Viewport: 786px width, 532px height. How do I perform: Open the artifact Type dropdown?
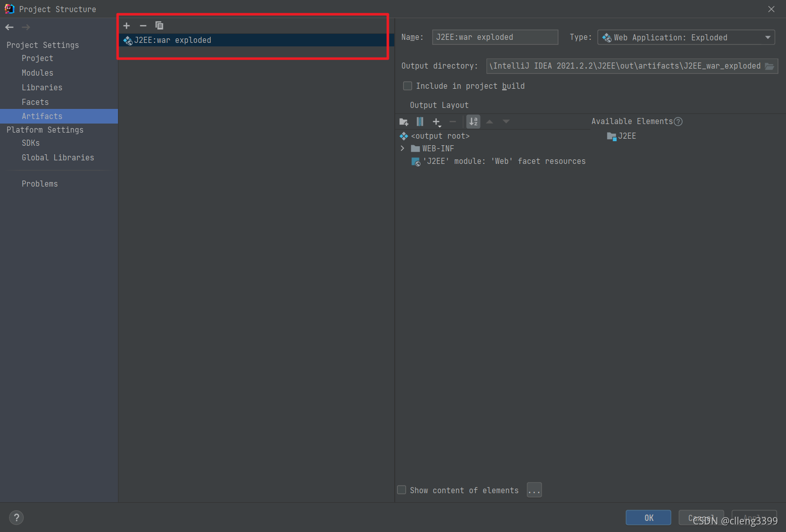686,37
